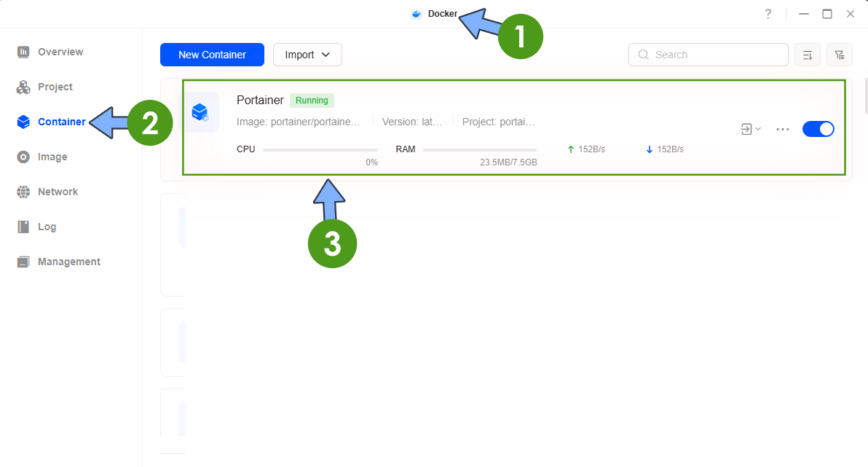
Task: Click the Running status badge
Action: [x=312, y=101]
